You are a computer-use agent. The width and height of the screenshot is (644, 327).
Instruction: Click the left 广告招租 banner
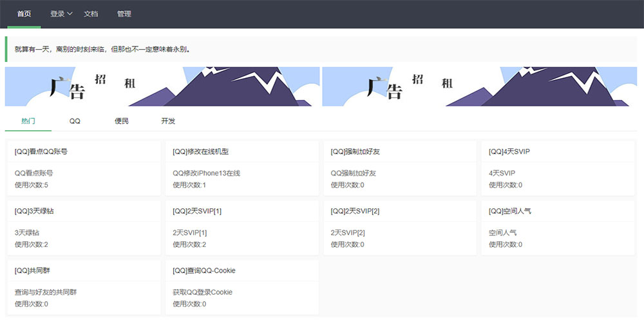pyautogui.click(x=162, y=86)
